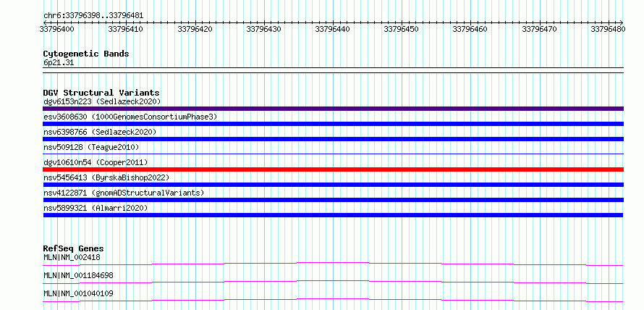Click the blue esv3608630 variant bar
This screenshot has width=644, height=310.
click(333, 124)
